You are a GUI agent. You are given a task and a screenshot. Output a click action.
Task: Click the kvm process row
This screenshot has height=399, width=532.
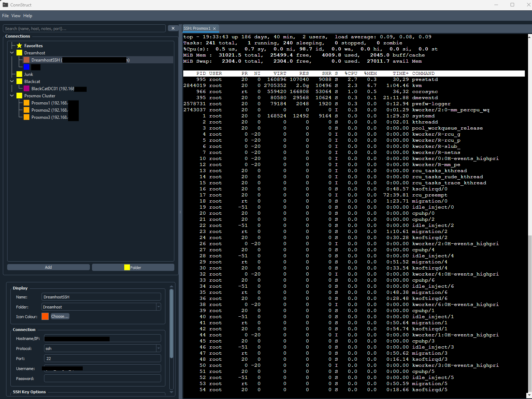coord(354,86)
